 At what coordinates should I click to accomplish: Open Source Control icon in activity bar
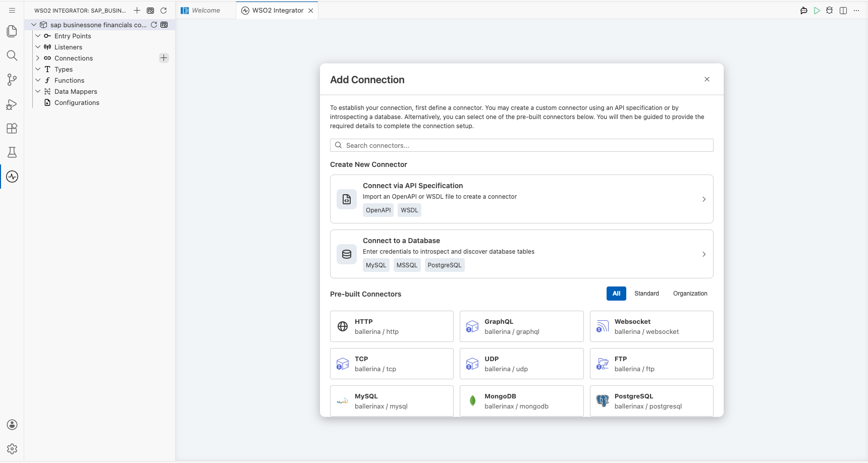pos(12,80)
